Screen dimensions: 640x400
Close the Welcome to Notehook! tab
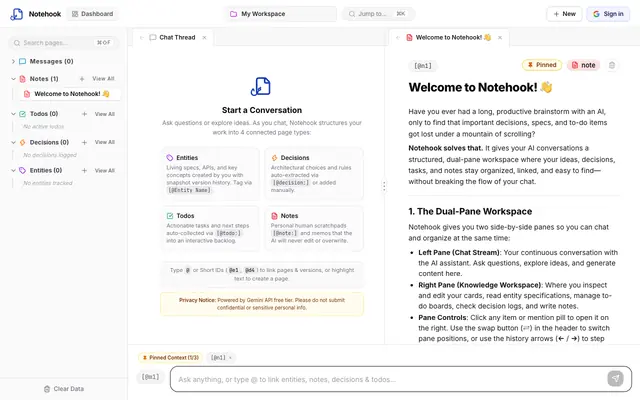500,38
